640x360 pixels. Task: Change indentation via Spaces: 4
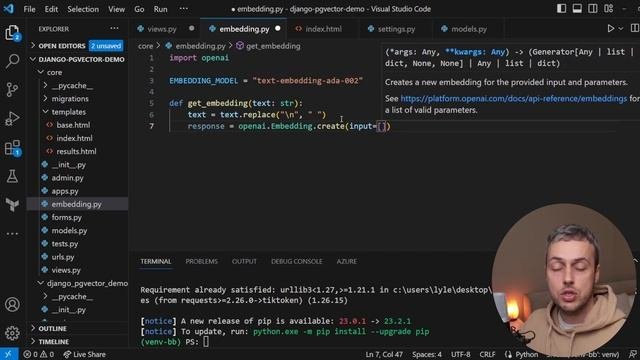[427, 354]
